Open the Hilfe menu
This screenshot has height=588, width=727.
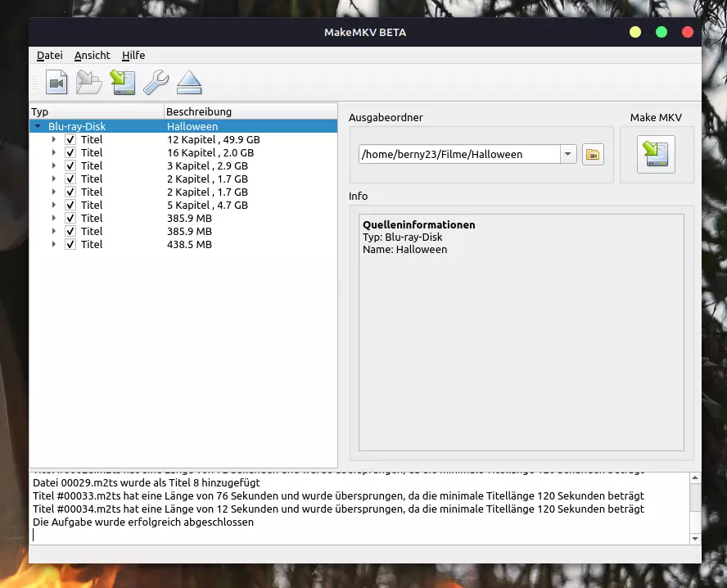[x=133, y=55]
